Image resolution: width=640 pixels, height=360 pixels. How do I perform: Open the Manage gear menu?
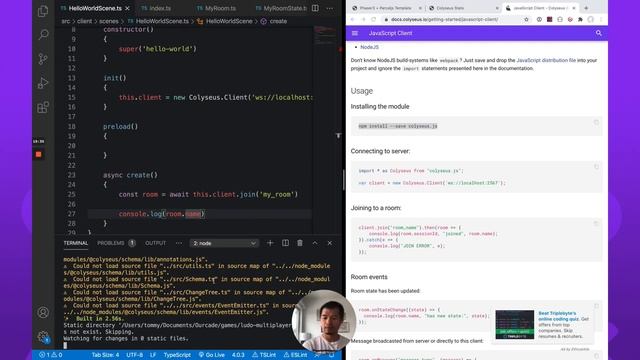(x=43, y=337)
